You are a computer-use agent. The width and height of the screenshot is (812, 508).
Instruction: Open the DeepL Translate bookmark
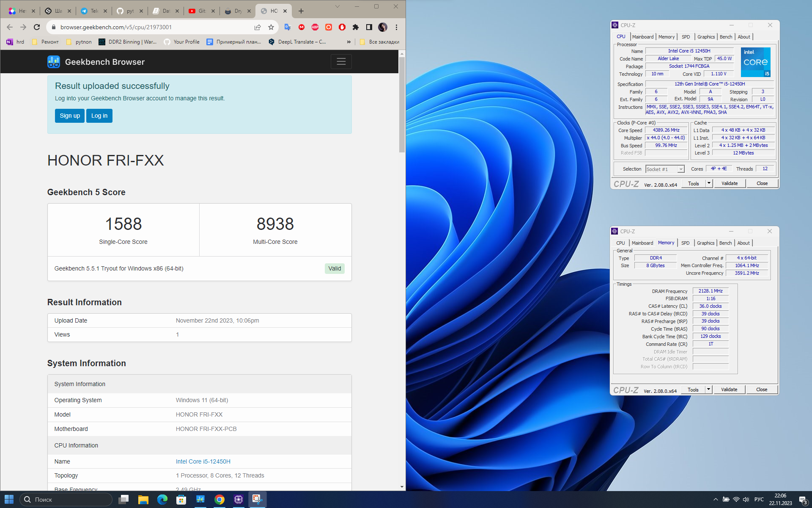tap(297, 42)
